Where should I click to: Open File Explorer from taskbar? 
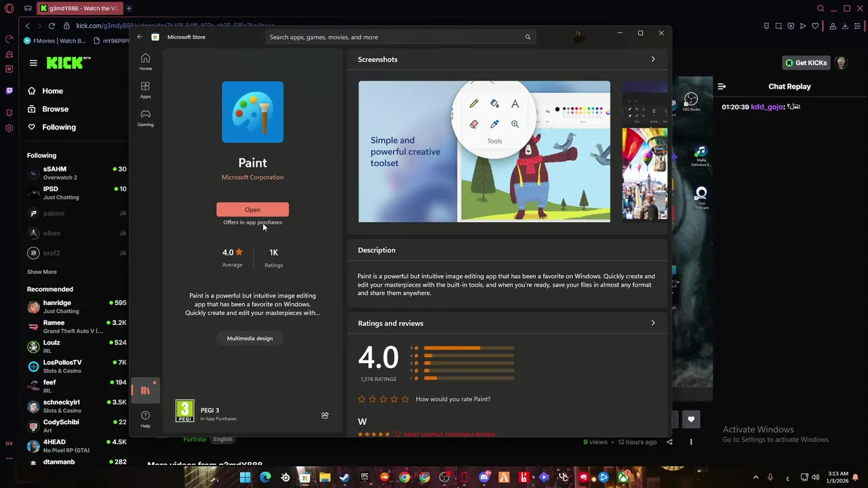coord(325,477)
